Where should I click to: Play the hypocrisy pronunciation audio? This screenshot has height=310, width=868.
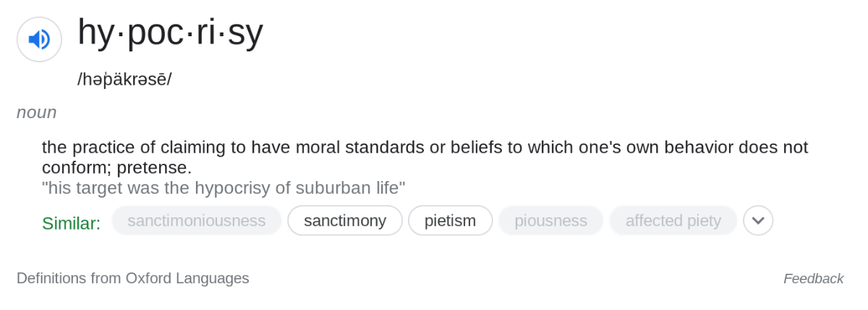pyautogui.click(x=39, y=39)
